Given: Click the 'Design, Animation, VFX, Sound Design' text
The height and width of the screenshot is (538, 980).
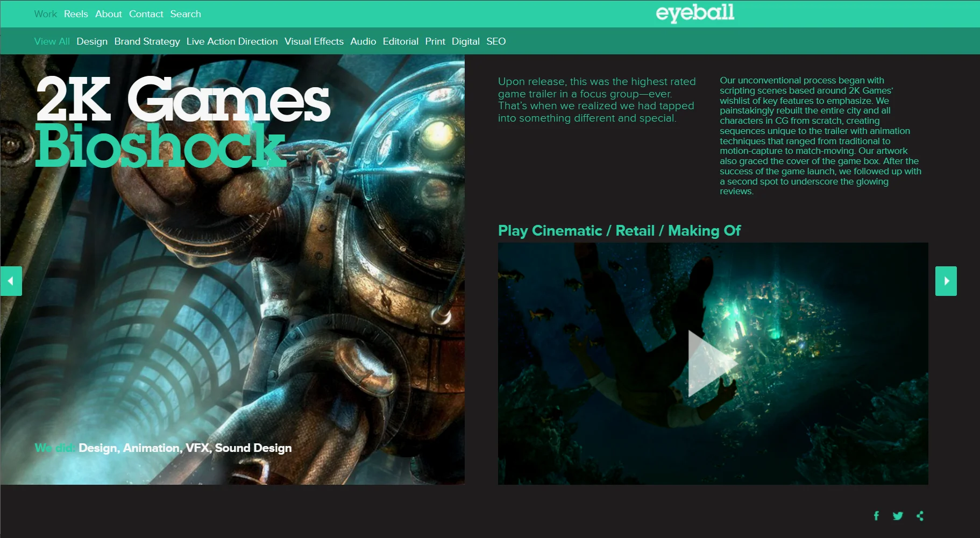Looking at the screenshot, I should pyautogui.click(x=185, y=448).
